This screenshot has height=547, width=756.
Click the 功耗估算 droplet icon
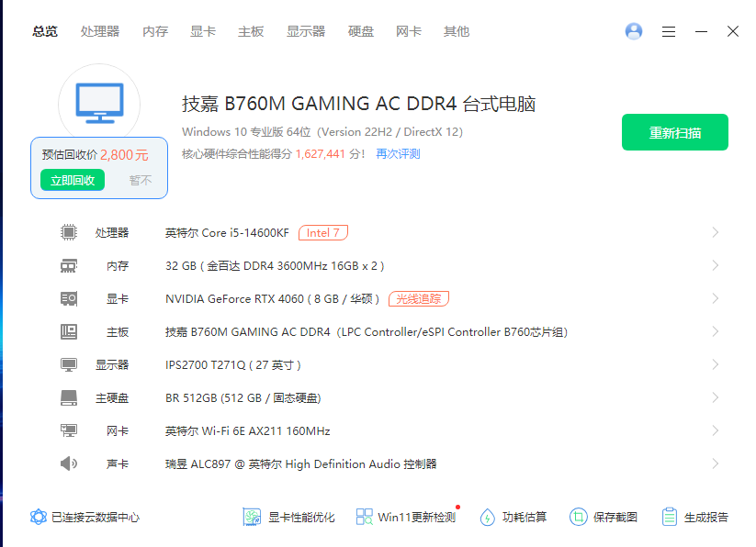coord(488,518)
